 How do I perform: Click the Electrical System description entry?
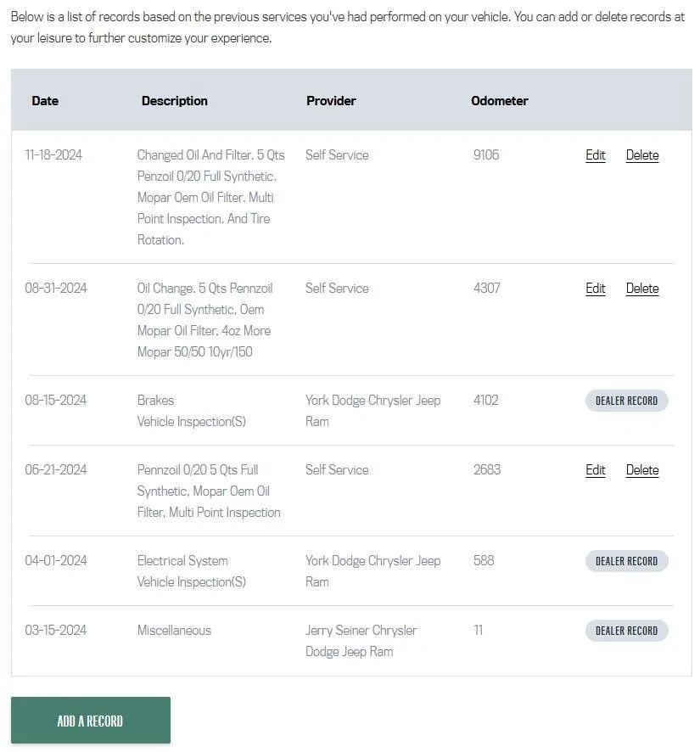(x=182, y=561)
